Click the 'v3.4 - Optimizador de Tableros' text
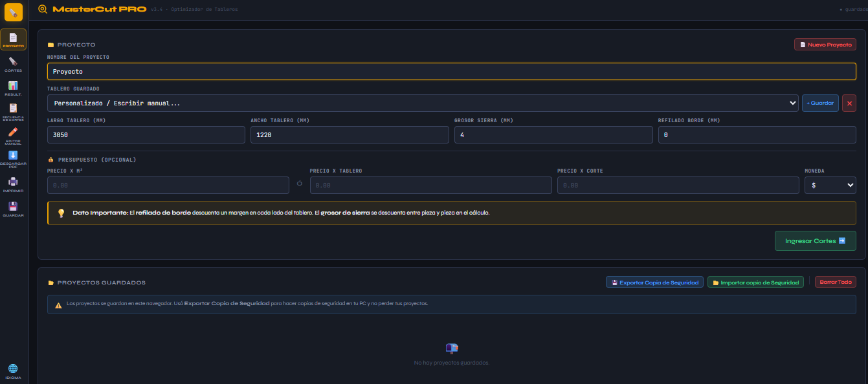The image size is (868, 384). coord(194,10)
